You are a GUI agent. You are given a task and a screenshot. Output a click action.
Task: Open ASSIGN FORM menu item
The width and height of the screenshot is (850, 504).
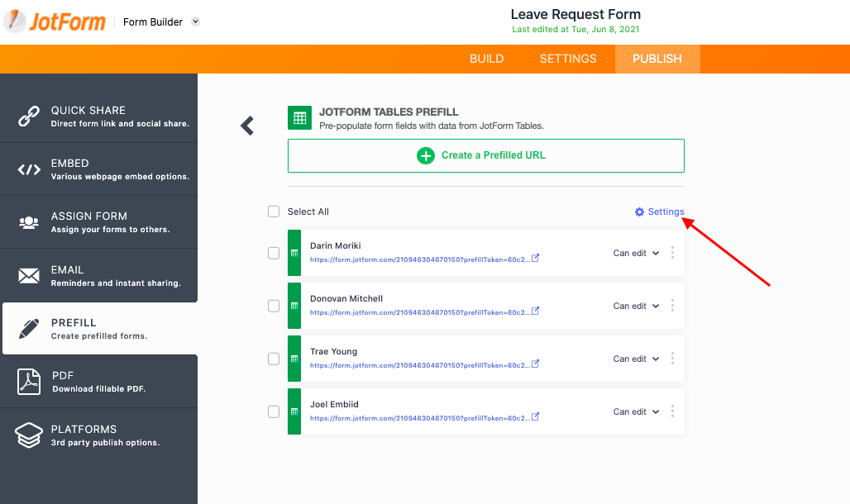98,222
